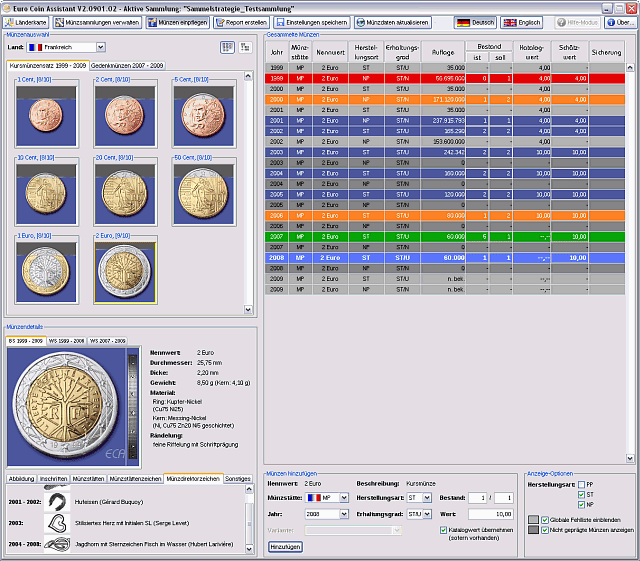The height and width of the screenshot is (561, 640).
Task: Select the 10 Cent coin thumbnail
Action: click(46, 194)
